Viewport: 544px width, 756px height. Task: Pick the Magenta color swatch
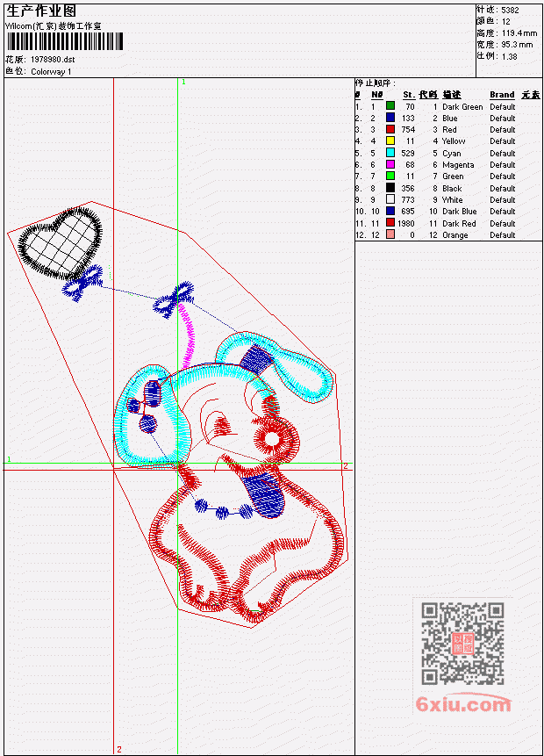pos(390,164)
